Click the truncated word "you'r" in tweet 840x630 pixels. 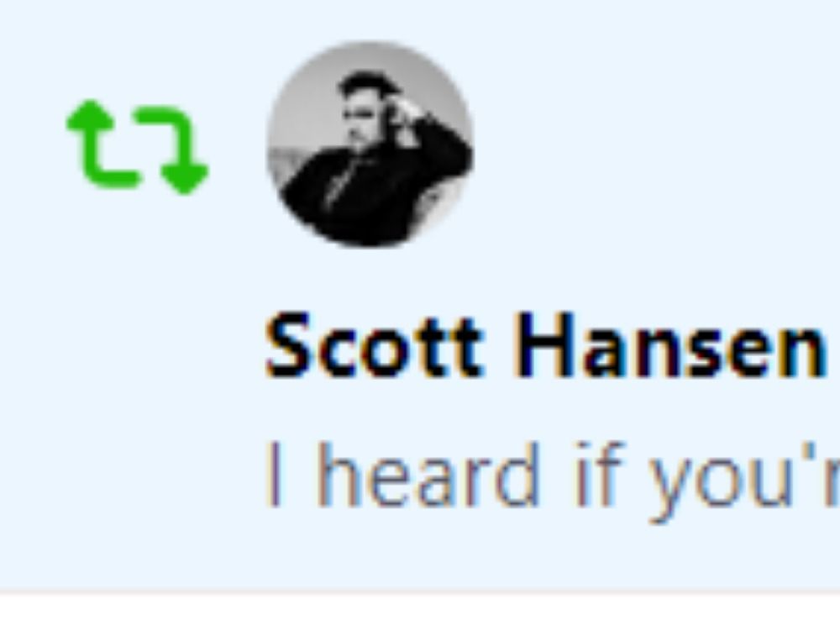pos(744,480)
